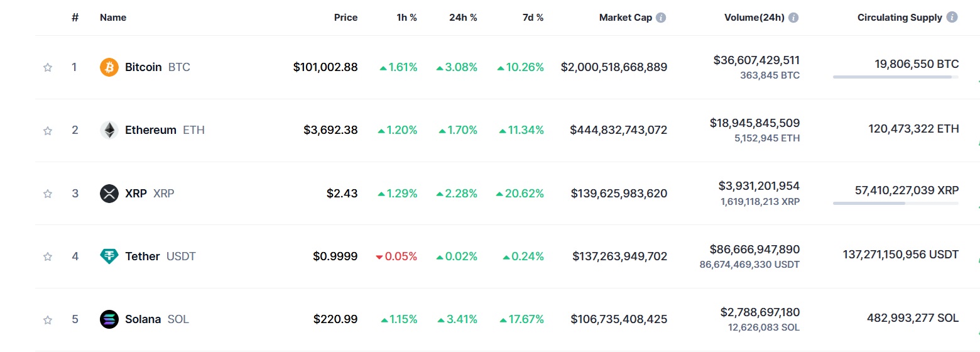Open the Market Cap info icon
The height and width of the screenshot is (352, 980).
pos(661,18)
